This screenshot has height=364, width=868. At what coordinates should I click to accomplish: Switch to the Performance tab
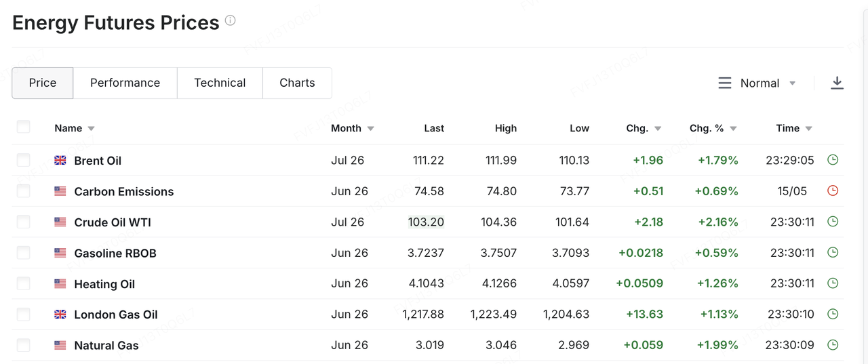(125, 83)
